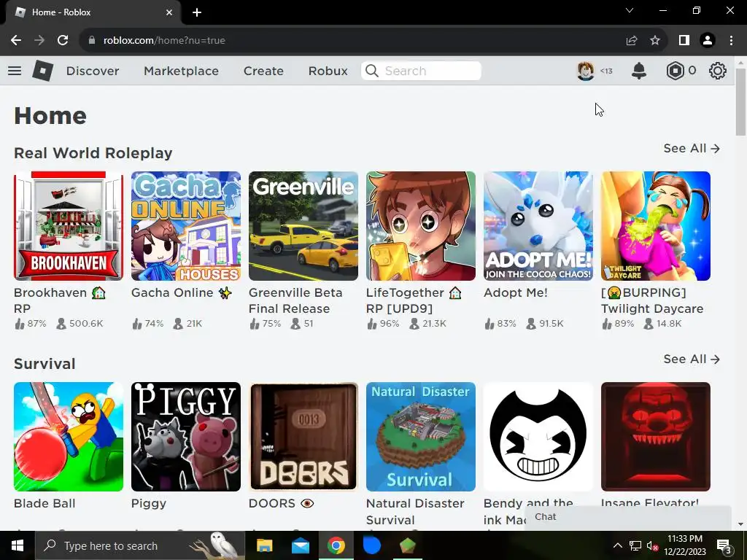The width and height of the screenshot is (747, 560).
Task: View site info lock icon
Action: click(92, 41)
